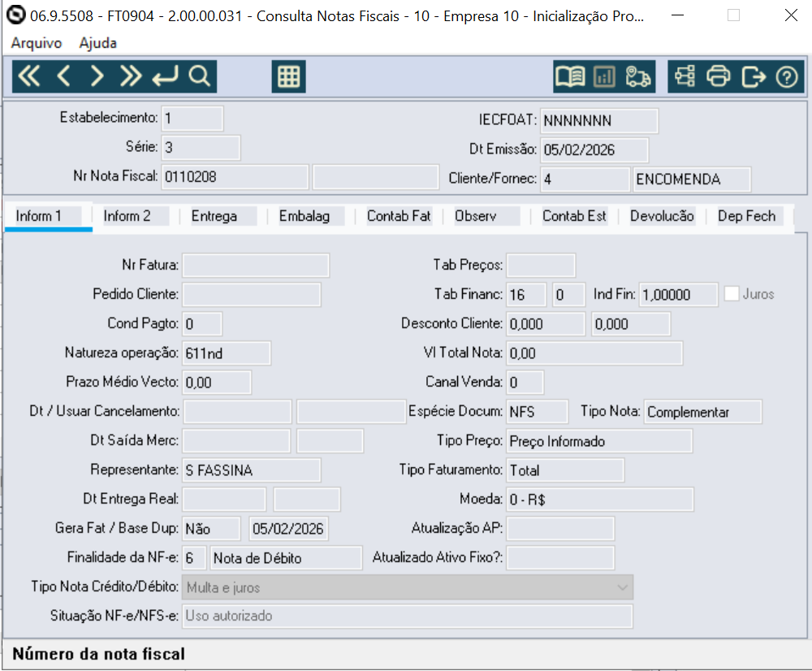Click the Nota de Débito field

[x=287, y=558]
